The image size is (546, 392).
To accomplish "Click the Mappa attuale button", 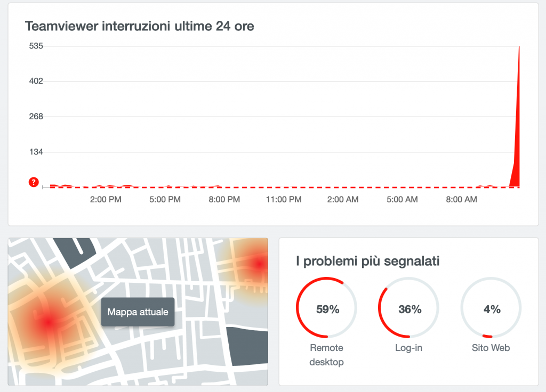I will [138, 312].
